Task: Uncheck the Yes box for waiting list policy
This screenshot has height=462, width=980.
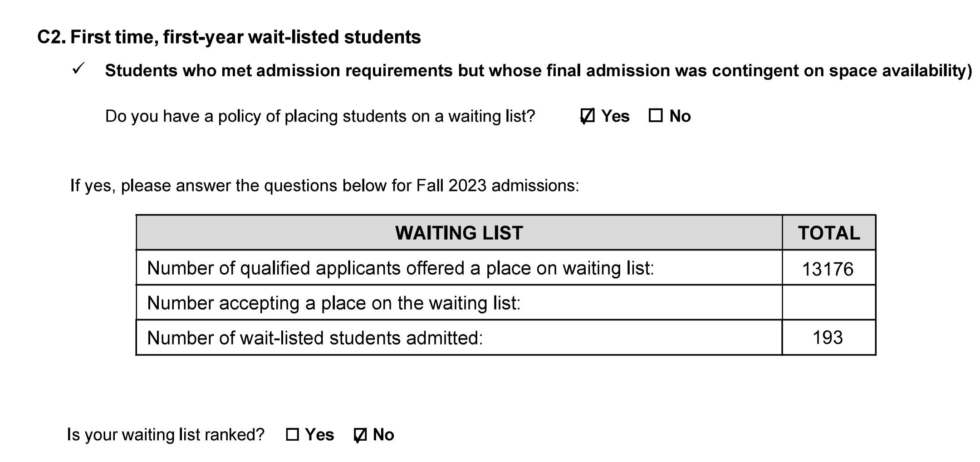Action: [x=588, y=116]
